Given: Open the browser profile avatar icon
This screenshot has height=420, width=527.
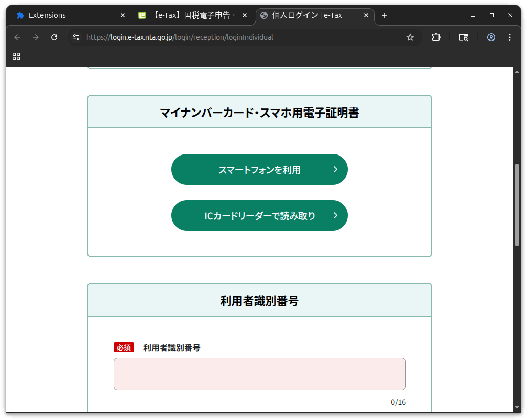Looking at the screenshot, I should coord(491,37).
